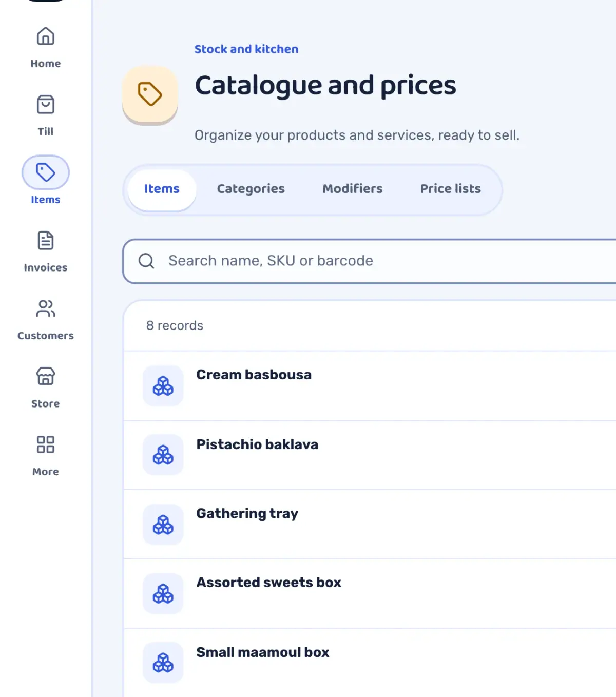616x697 pixels.
Task: Follow the Stock and kitchen breadcrumb link
Action: pos(246,49)
